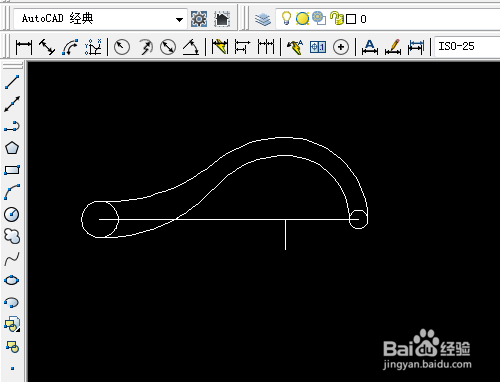Click the Continue dimension icon
The image size is (500, 382).
(266, 47)
